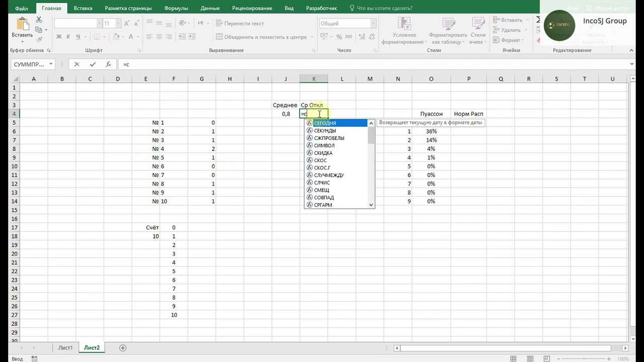The image size is (644, 362).
Task: Select СКОС function suggestion
Action: coord(336,160)
